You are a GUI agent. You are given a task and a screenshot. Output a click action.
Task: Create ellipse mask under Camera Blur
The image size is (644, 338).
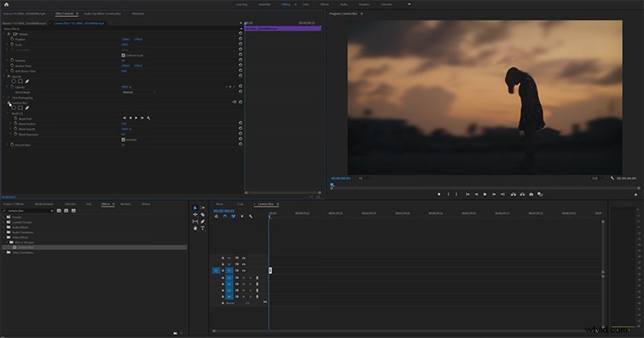pyautogui.click(x=14, y=108)
